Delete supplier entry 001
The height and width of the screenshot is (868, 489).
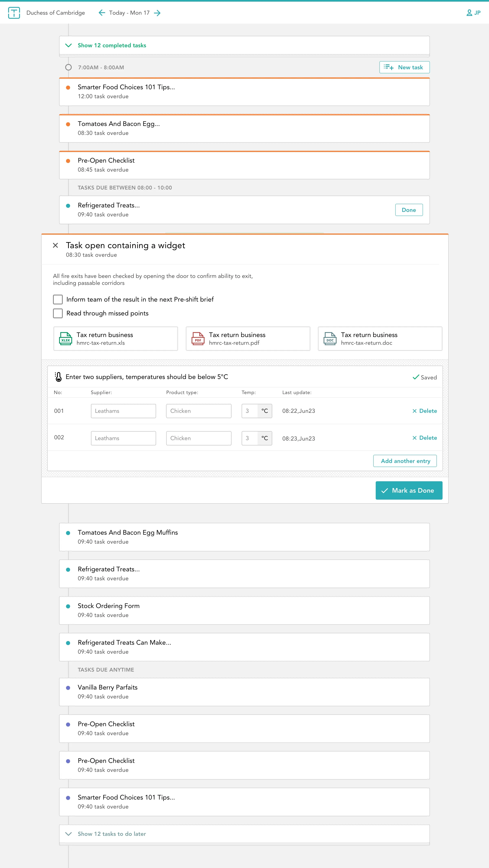(425, 411)
